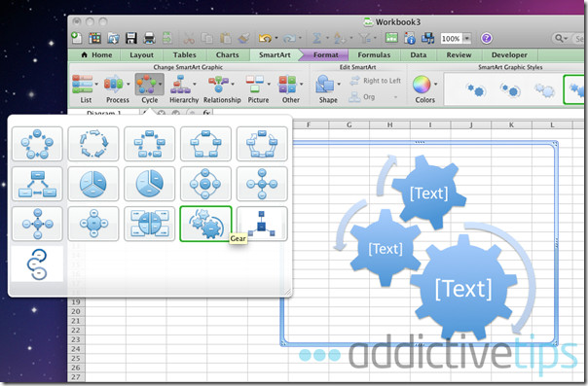Screen dimensions: 588x386
Task: Click the largest gear [Text] shape
Action: (x=463, y=288)
